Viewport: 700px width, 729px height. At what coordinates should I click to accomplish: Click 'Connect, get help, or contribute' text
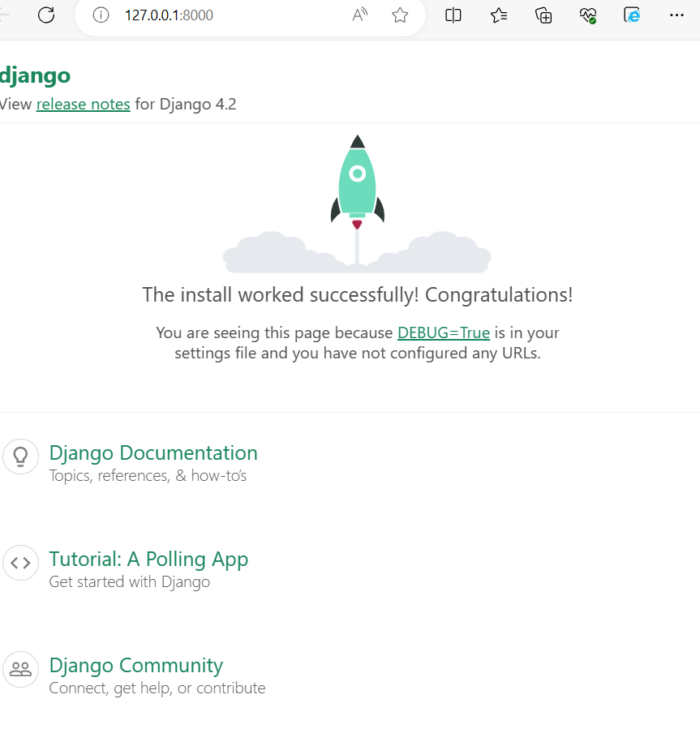(x=157, y=688)
